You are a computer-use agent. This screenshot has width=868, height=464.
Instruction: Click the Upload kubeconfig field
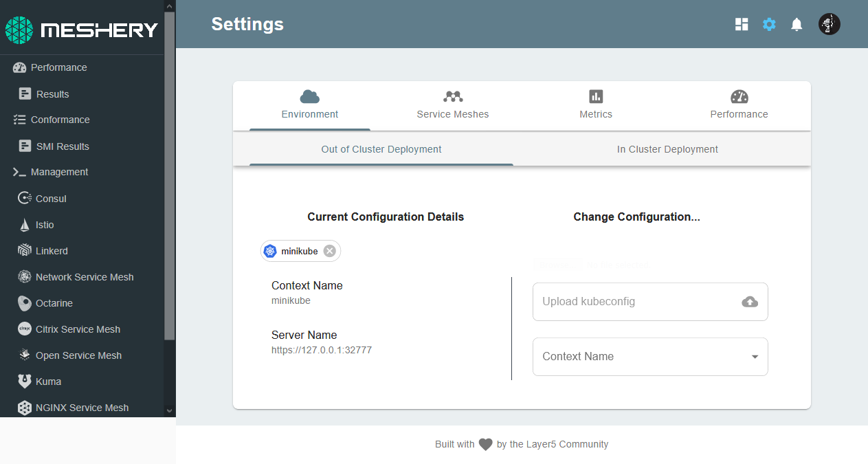[650, 302]
